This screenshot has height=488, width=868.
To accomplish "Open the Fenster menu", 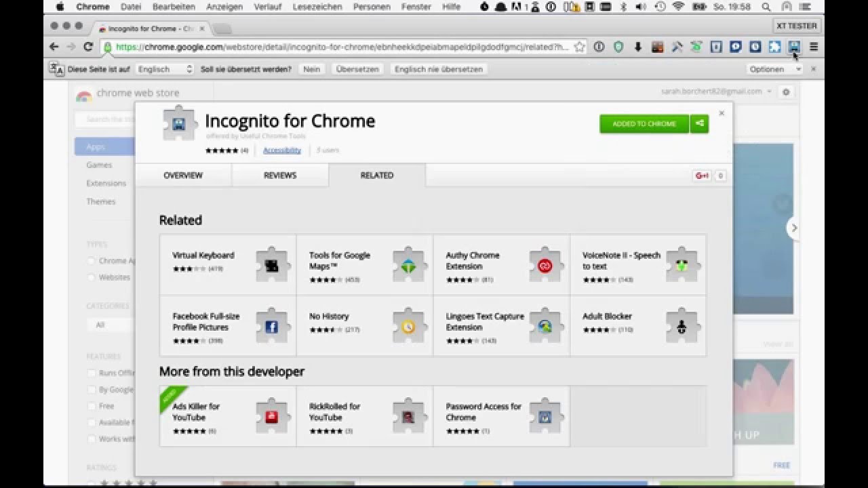I will pyautogui.click(x=416, y=7).
